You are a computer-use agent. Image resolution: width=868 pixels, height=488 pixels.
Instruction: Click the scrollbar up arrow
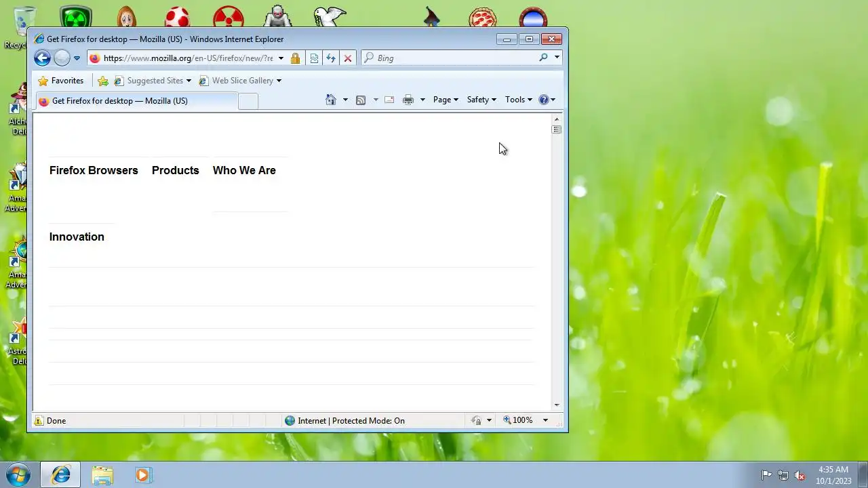tap(557, 119)
